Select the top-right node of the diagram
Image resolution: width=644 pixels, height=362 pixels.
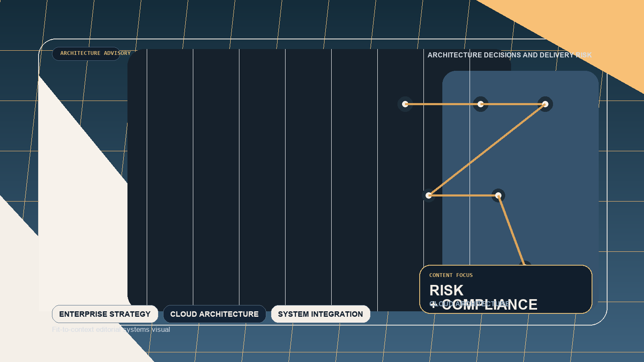[x=545, y=104]
